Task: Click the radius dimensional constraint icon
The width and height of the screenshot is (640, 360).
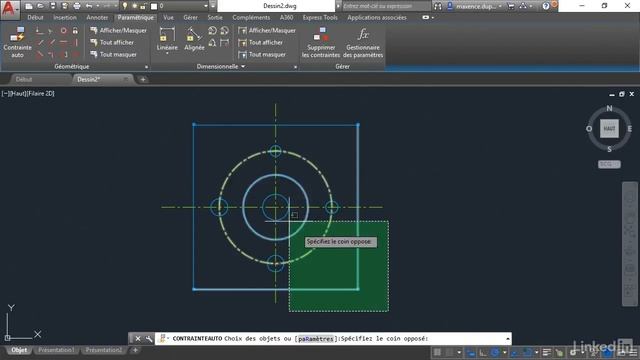Action: pos(212,31)
